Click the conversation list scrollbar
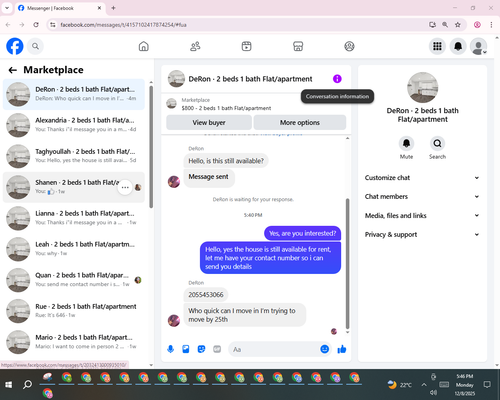 151,147
